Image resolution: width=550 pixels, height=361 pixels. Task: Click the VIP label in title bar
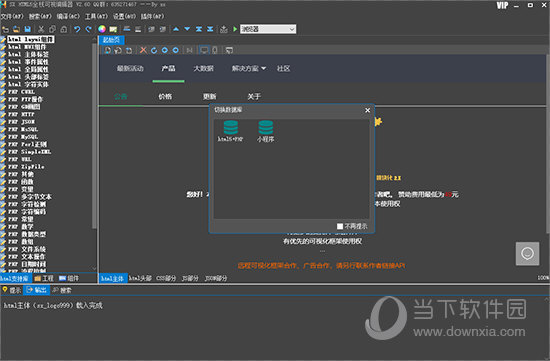(x=502, y=5)
